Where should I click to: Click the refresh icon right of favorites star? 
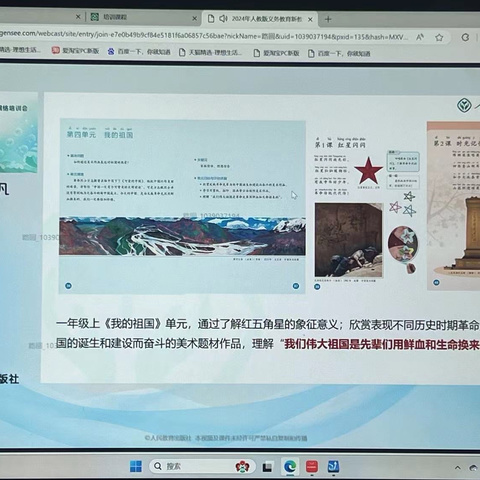[x=465, y=37]
